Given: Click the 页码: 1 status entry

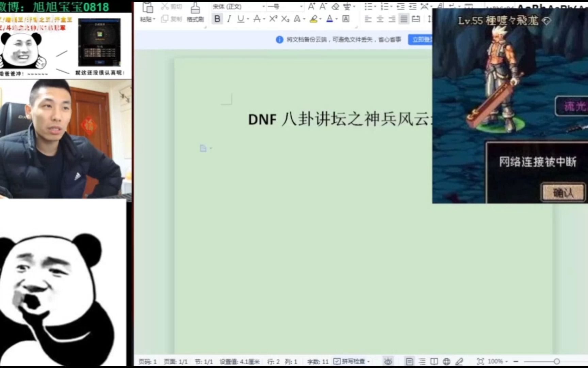Looking at the screenshot, I should pyautogui.click(x=147, y=362).
